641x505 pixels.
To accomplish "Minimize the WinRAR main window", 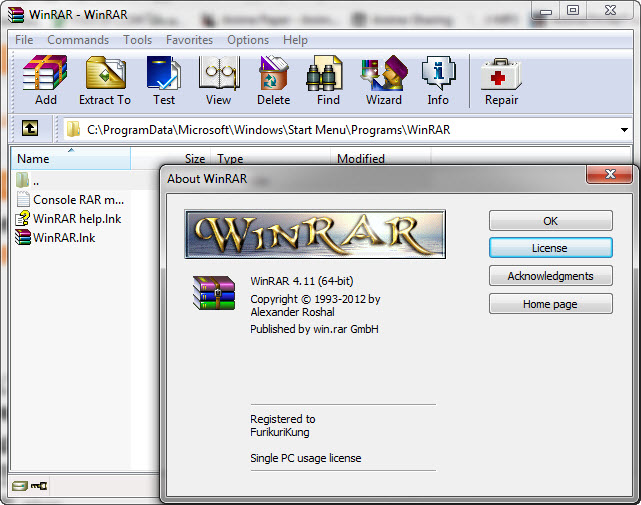I will tap(546, 10).
